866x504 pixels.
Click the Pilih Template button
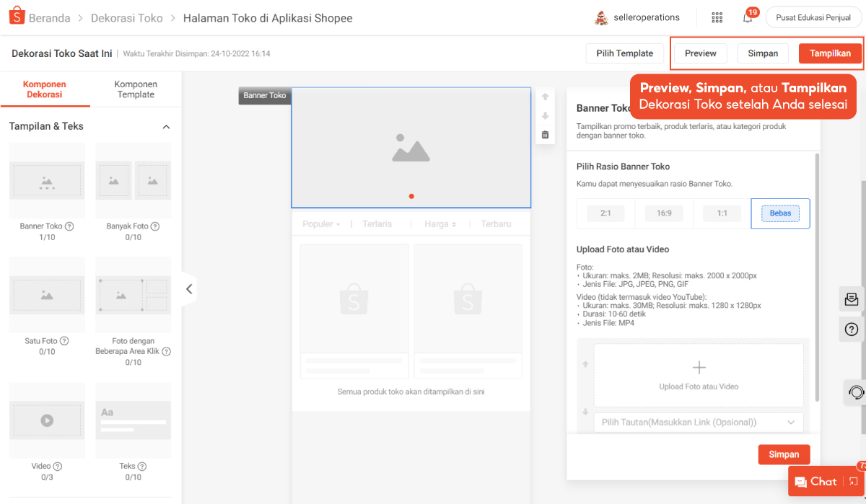pyautogui.click(x=624, y=53)
